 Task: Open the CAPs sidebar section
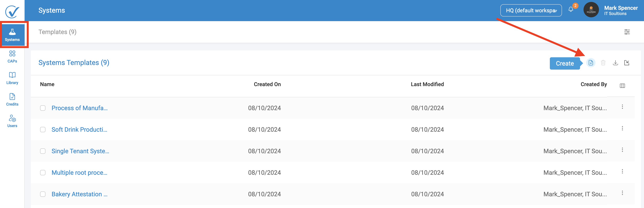pos(12,57)
